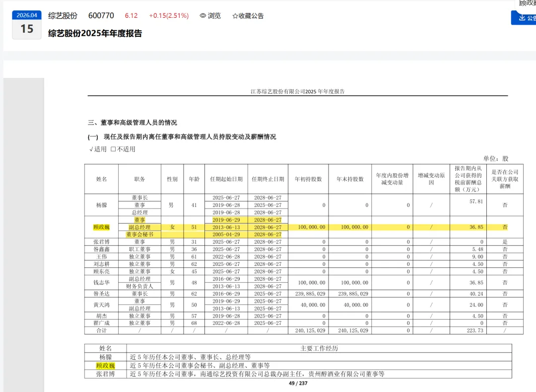Click the stock price 6.12
536x392 pixels.
pyautogui.click(x=131, y=16)
